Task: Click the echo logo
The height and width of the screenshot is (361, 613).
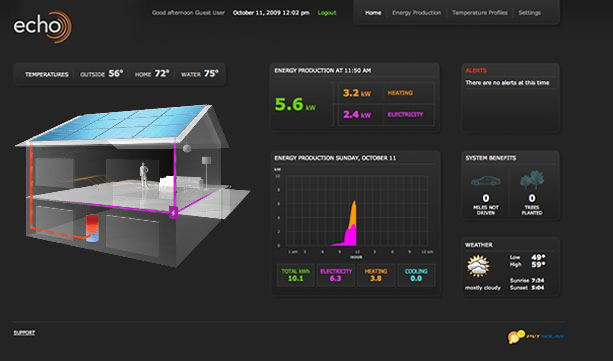Action: (43, 27)
